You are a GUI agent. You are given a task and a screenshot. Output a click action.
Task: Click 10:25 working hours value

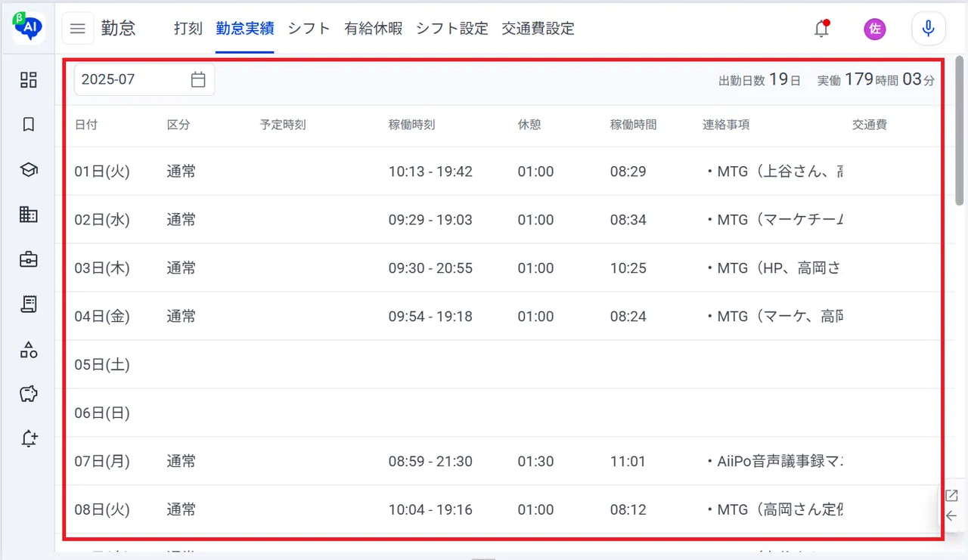pyautogui.click(x=628, y=268)
